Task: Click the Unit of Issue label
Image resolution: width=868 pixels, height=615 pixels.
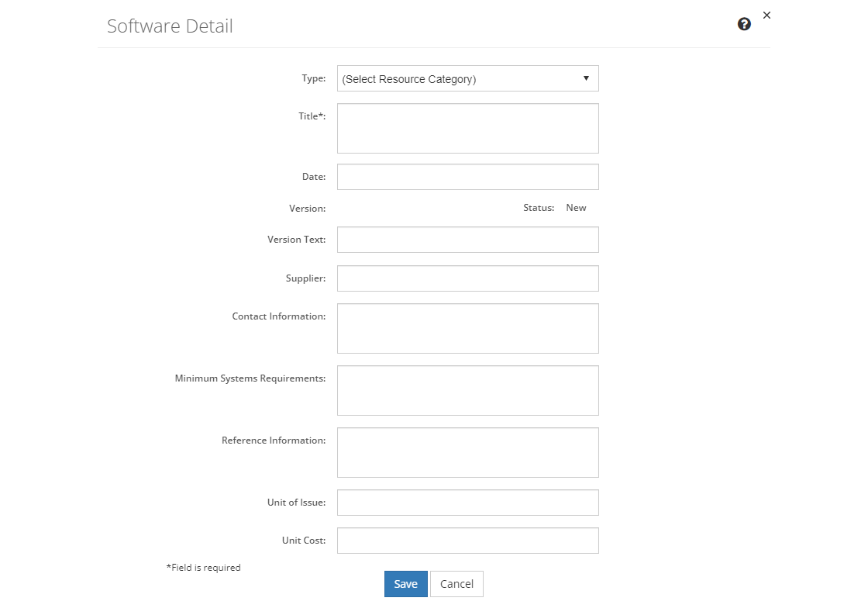Action: [297, 503]
